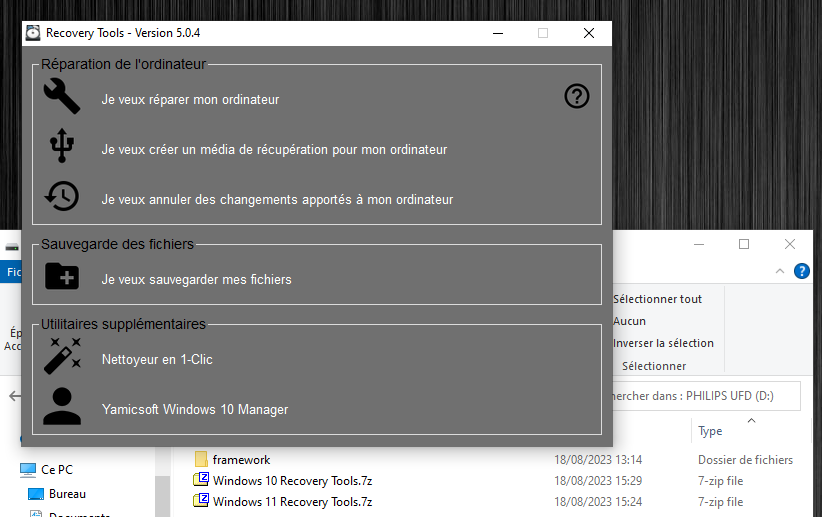
Task: Choose 'Je veux sauvegarder mes fichiers'
Action: click(x=197, y=279)
